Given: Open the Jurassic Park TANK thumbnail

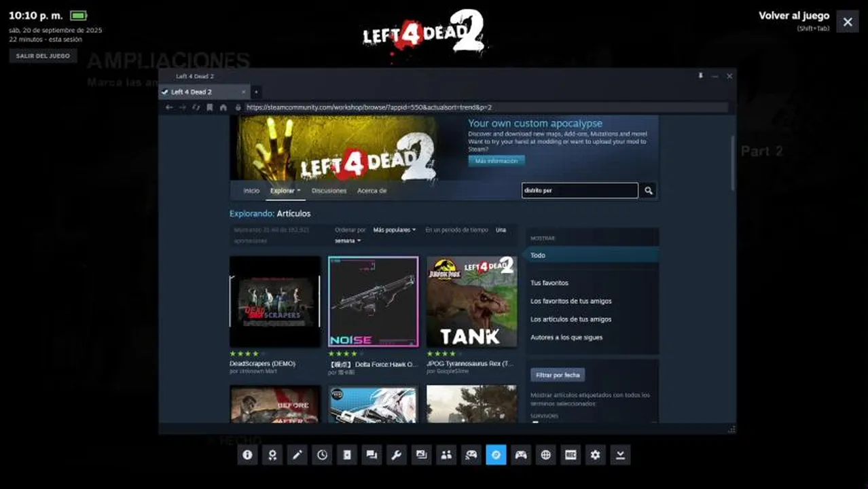Looking at the screenshot, I should coord(472,302).
